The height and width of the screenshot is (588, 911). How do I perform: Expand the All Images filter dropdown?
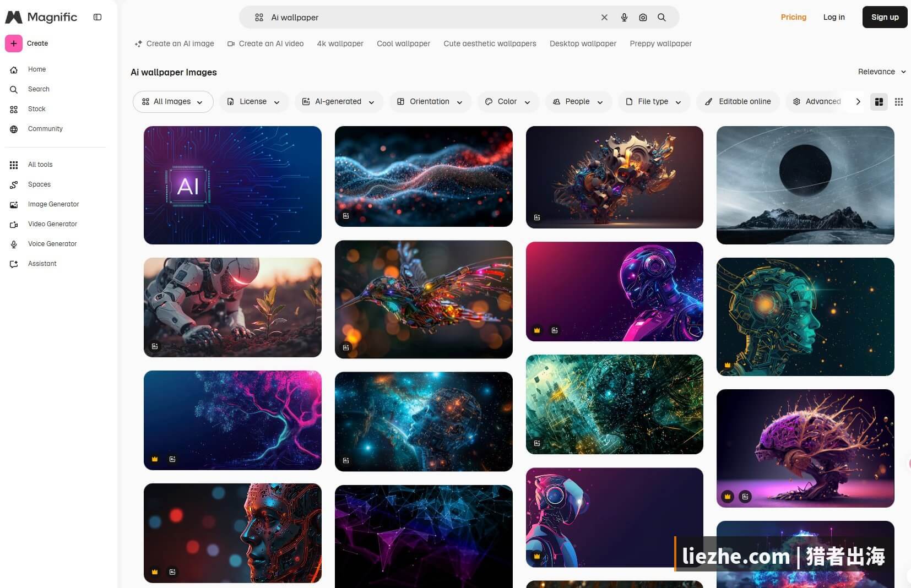pos(173,102)
